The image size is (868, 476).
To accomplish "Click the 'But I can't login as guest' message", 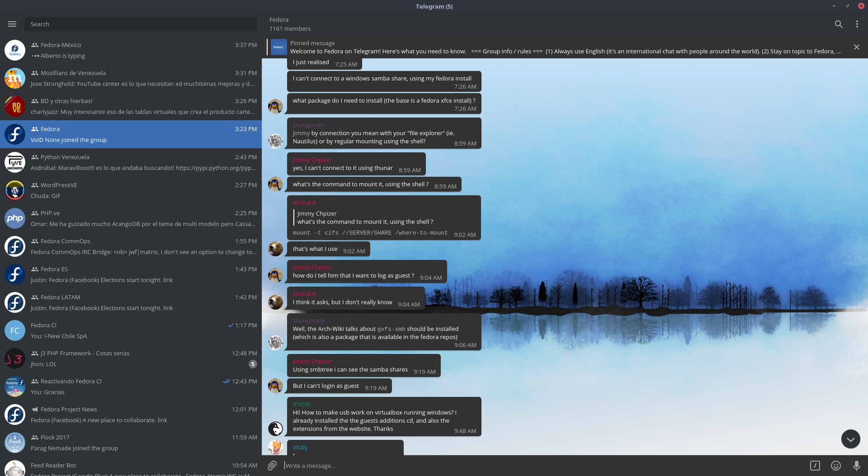I will [x=340, y=386].
